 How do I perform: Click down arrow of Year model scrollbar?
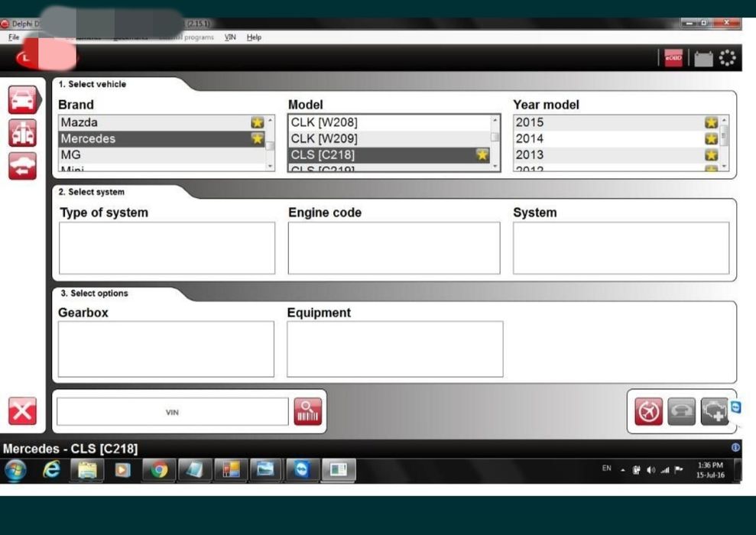(x=724, y=166)
